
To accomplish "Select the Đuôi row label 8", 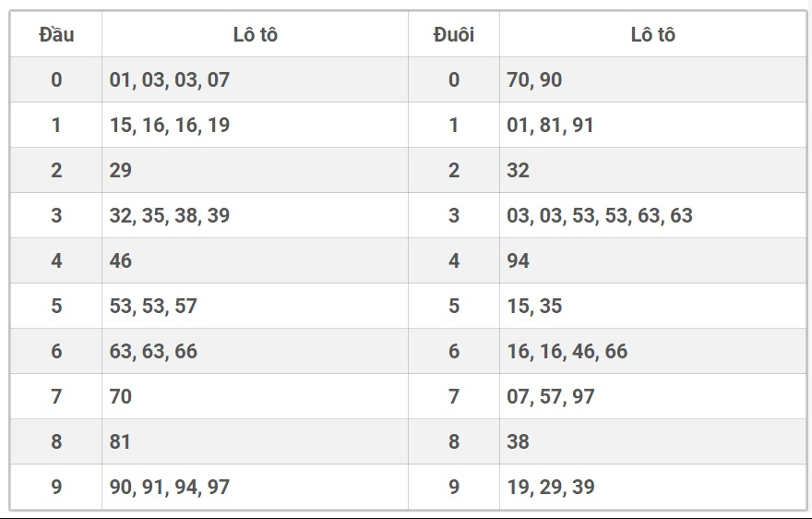I will [x=453, y=442].
